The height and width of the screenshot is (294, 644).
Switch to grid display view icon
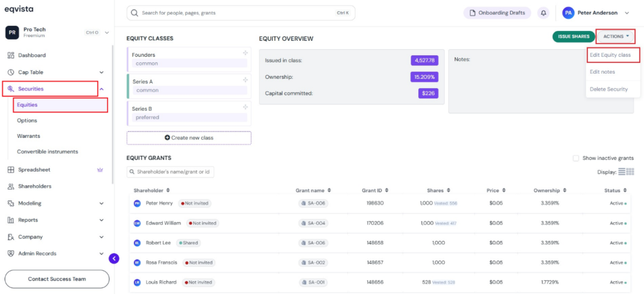(630, 171)
